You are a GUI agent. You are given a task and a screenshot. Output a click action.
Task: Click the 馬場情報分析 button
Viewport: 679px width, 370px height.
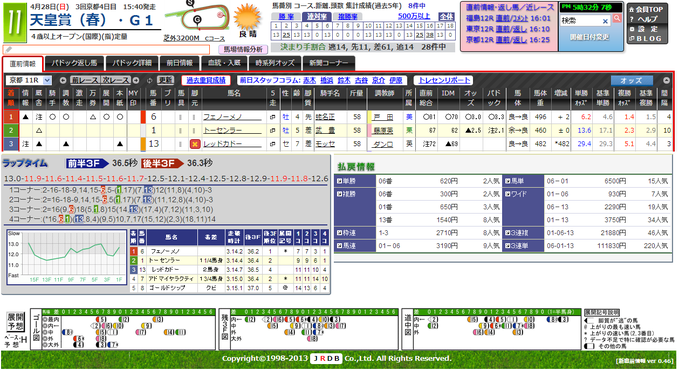point(243,49)
